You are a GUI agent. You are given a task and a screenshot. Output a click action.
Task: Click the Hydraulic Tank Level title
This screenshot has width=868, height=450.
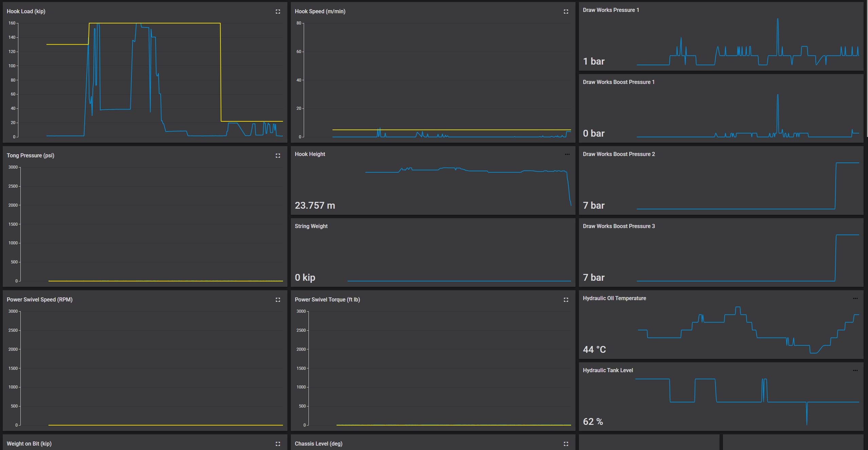pyautogui.click(x=608, y=370)
